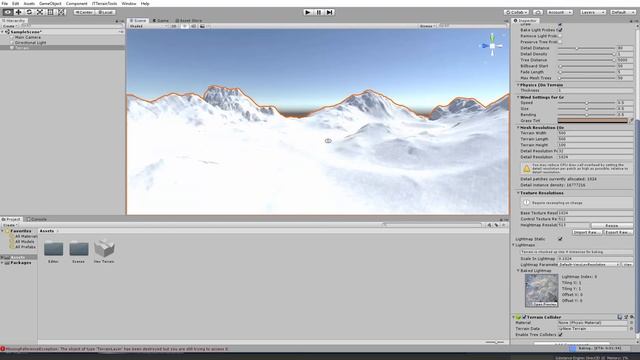Open the Window menu
Image resolution: width=640 pixels, height=360 pixels.
(129, 3)
